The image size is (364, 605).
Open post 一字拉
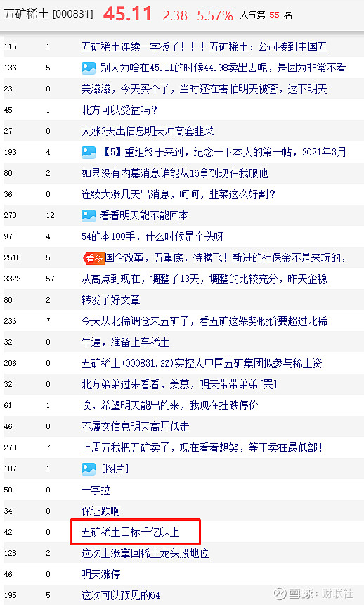click(x=96, y=490)
